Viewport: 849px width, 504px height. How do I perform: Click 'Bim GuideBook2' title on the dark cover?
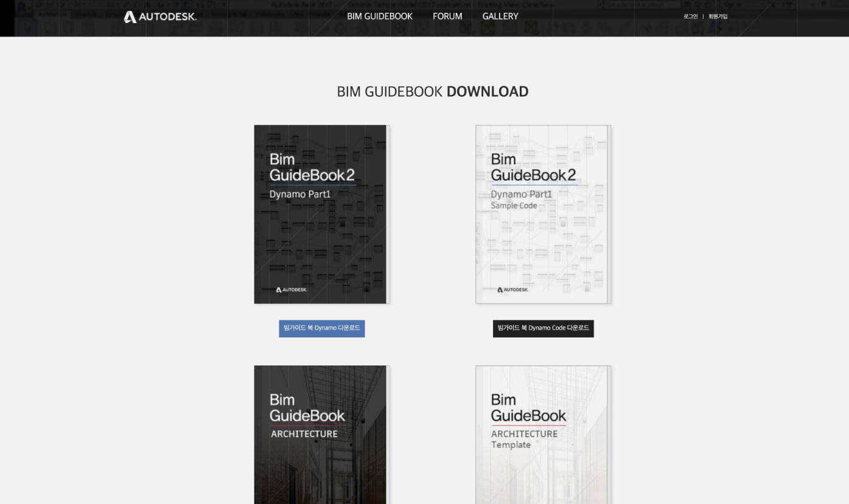point(312,167)
